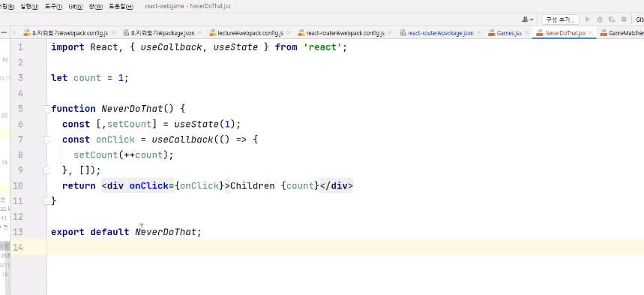Image resolution: width=644 pixels, height=295 pixels.
Task: Close the NeverDoThat.jsx tab
Action: coord(591,33)
